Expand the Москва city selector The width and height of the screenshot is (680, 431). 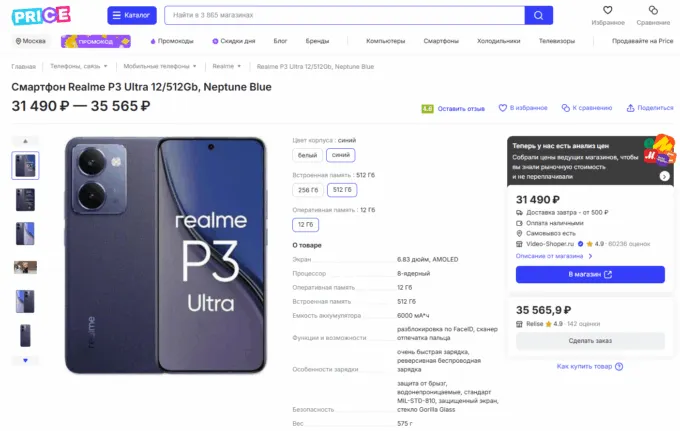(x=31, y=41)
